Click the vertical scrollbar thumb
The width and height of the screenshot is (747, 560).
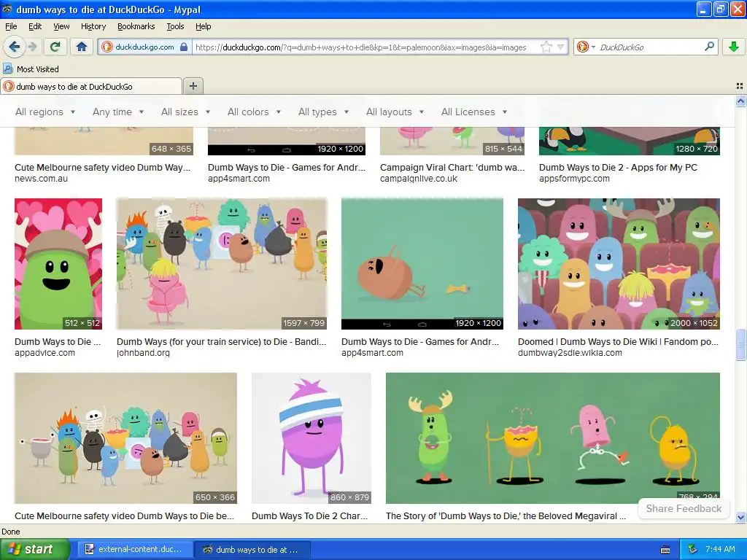click(740, 345)
